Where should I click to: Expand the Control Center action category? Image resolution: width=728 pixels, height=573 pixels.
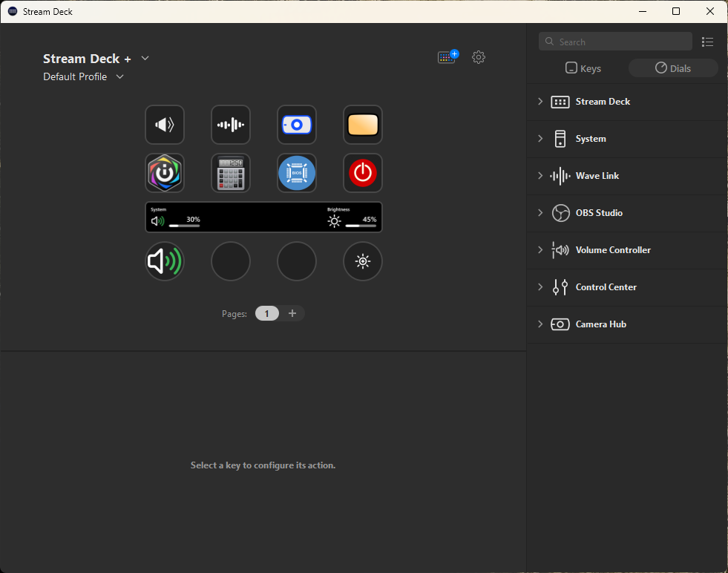pos(540,287)
